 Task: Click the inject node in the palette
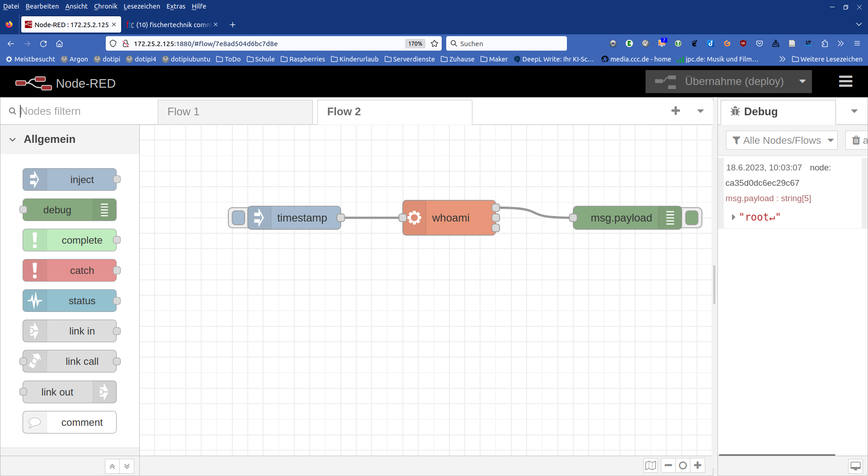(x=70, y=179)
